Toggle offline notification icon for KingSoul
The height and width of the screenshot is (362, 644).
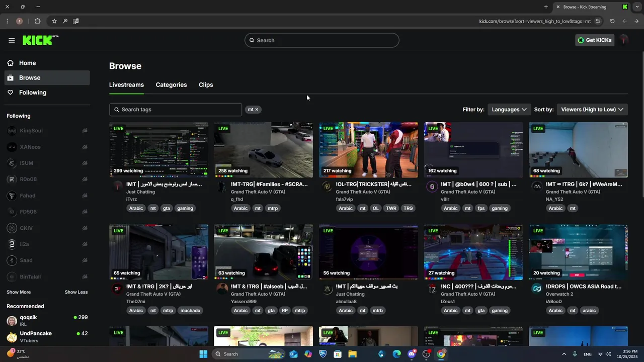[x=85, y=131]
